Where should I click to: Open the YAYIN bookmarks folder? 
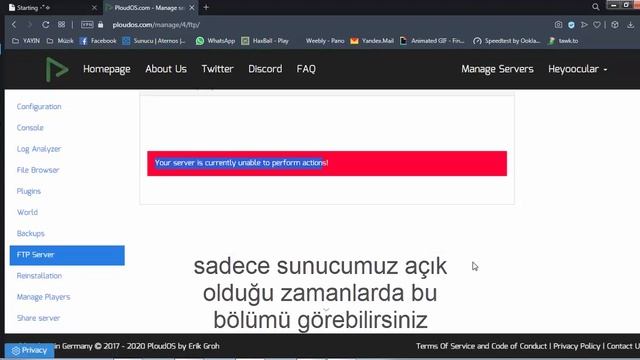coord(26,41)
